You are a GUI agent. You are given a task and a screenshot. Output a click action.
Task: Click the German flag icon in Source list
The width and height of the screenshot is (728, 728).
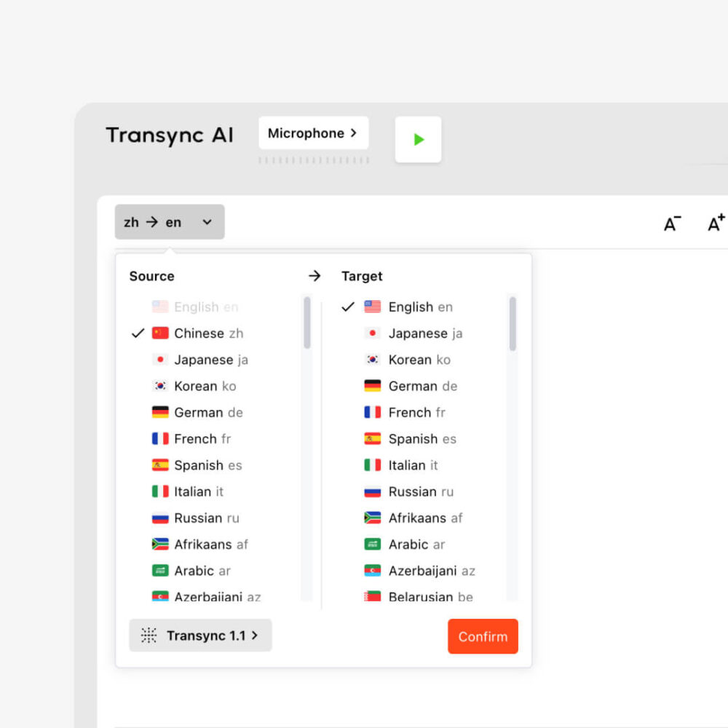tap(158, 413)
